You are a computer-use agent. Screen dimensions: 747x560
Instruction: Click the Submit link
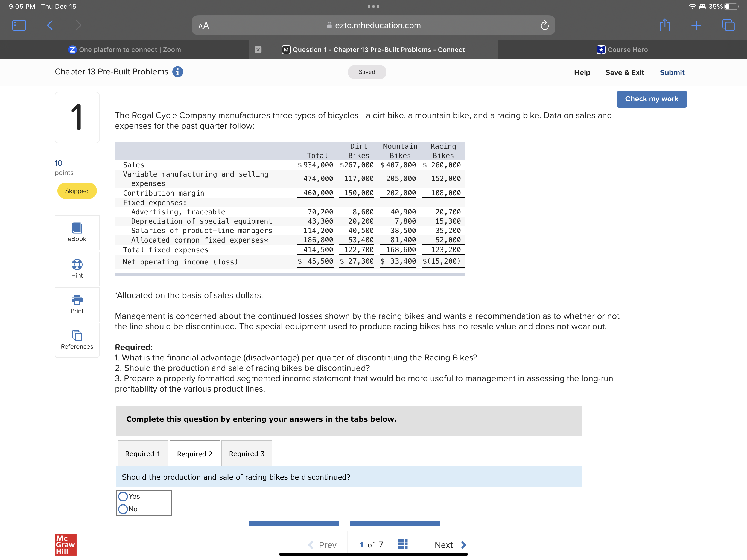672,72
